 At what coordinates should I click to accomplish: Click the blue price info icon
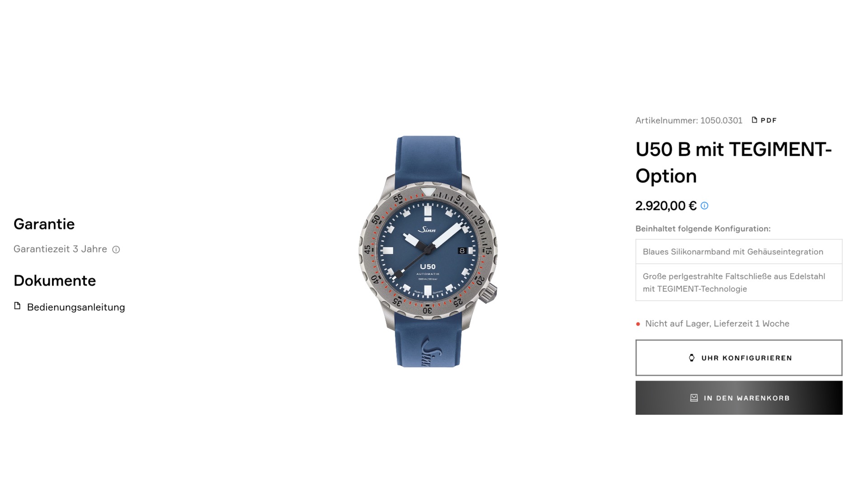[x=704, y=206]
